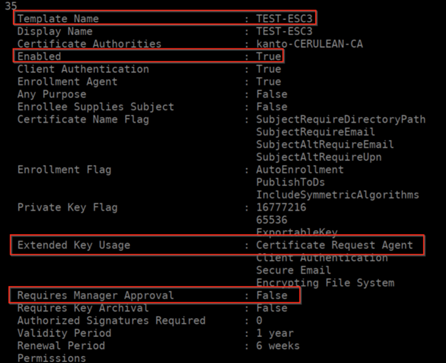Click the 16777216 private key flag value
Viewport: 446px width, 363px height.
point(281,207)
